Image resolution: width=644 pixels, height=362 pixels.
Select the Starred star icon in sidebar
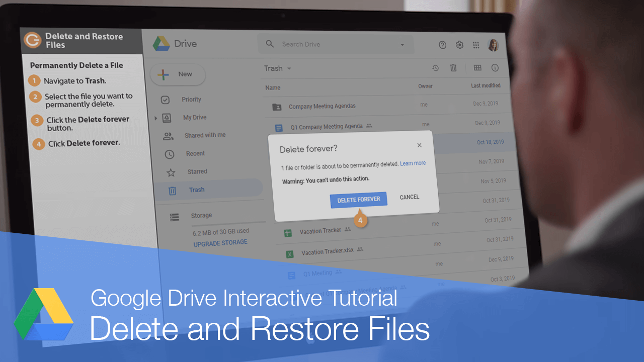(171, 171)
